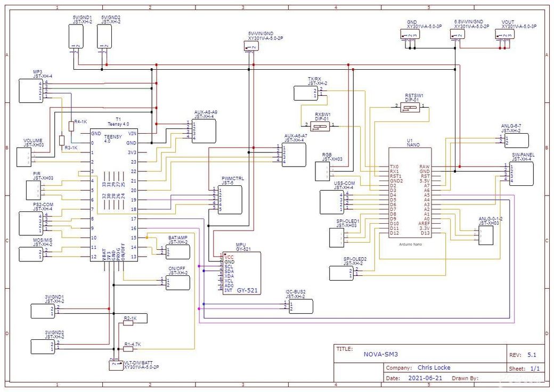The height and width of the screenshot is (392, 554).
Task: Click the AREF pin on the Nano
Action: click(424, 224)
